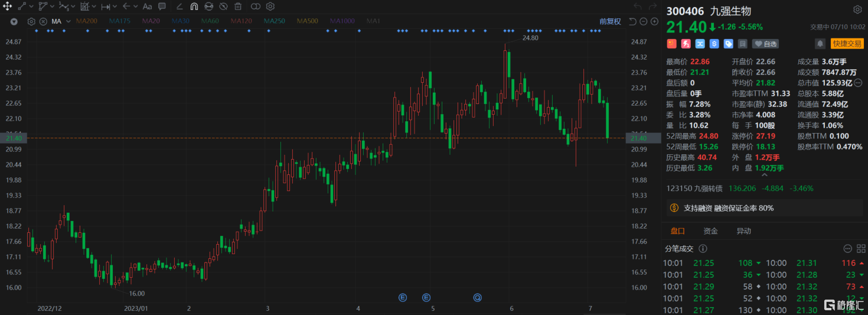The width and height of the screenshot is (868, 315).
Task: Add stock to 自选 watchlist
Action: click(x=765, y=44)
